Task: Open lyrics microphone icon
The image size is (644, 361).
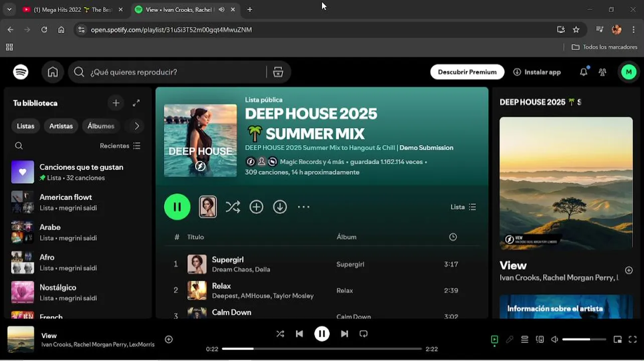Action: pyautogui.click(x=510, y=339)
